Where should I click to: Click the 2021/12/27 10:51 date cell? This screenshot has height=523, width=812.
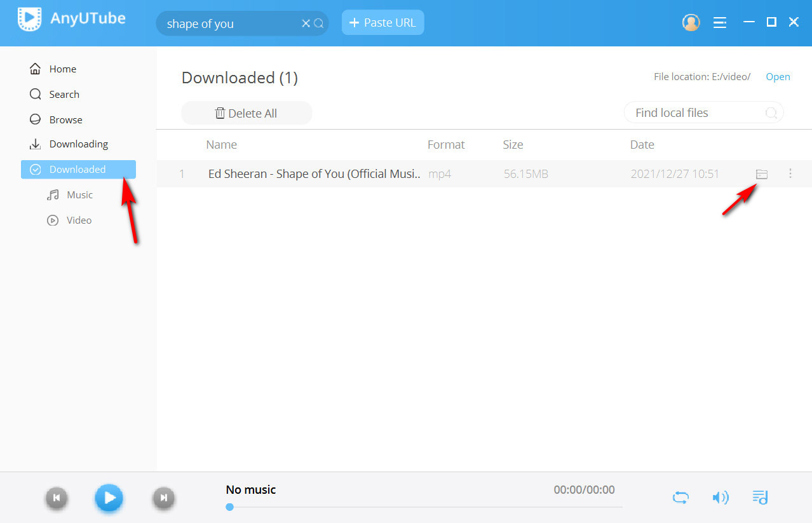coord(675,173)
